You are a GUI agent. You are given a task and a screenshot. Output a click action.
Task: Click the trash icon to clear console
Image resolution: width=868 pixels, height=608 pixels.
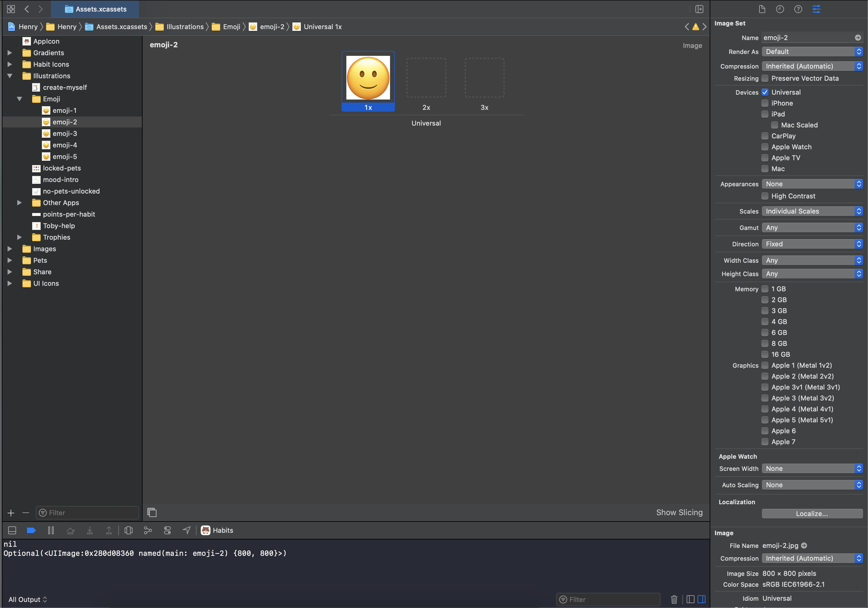click(674, 599)
